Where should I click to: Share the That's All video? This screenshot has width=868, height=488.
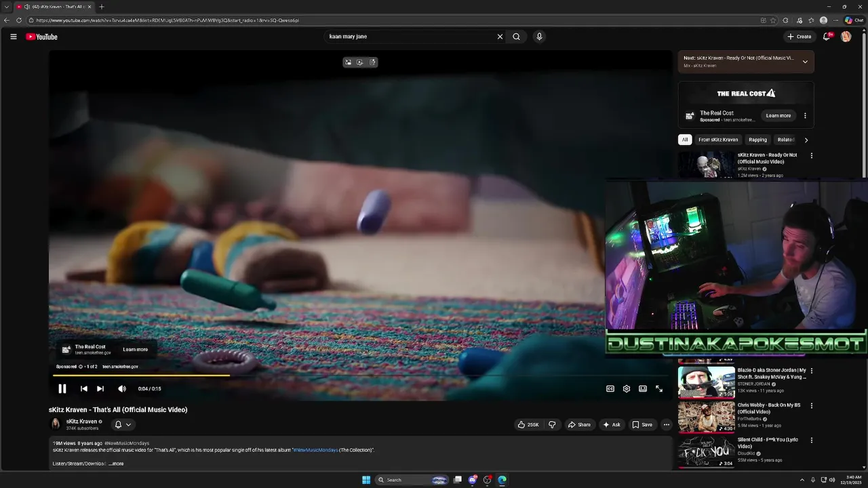pyautogui.click(x=579, y=425)
